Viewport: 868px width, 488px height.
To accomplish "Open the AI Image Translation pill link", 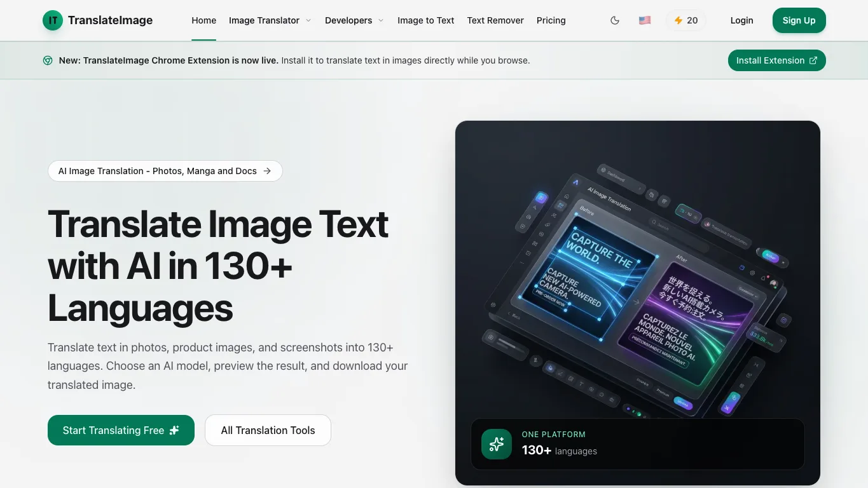I will 165,171.
